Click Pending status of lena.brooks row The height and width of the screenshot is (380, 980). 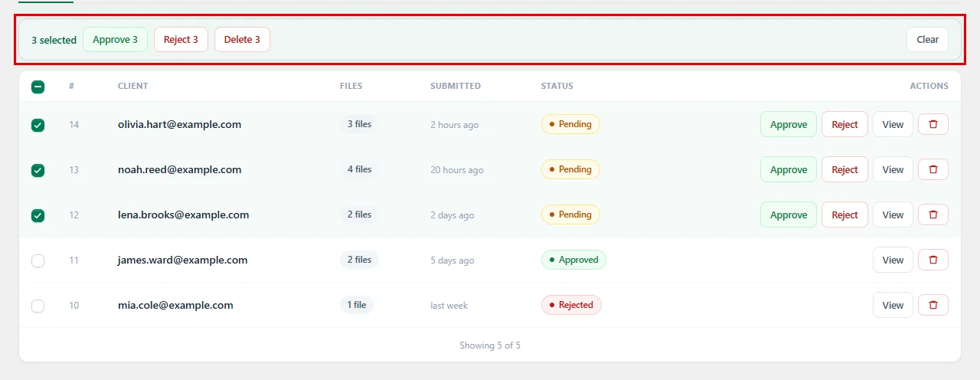pyautogui.click(x=570, y=215)
